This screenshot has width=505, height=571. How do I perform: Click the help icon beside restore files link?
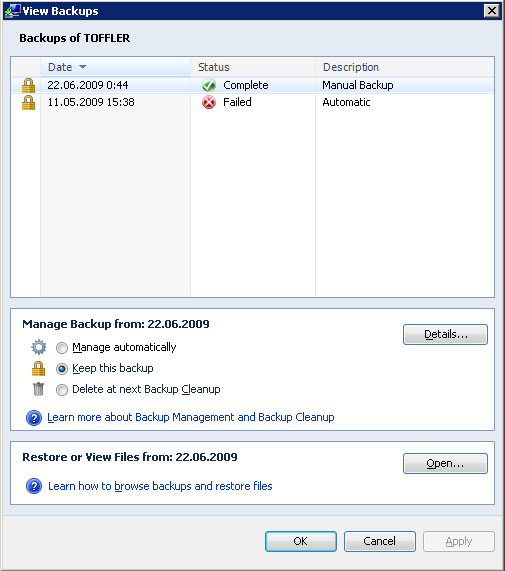tap(34, 486)
